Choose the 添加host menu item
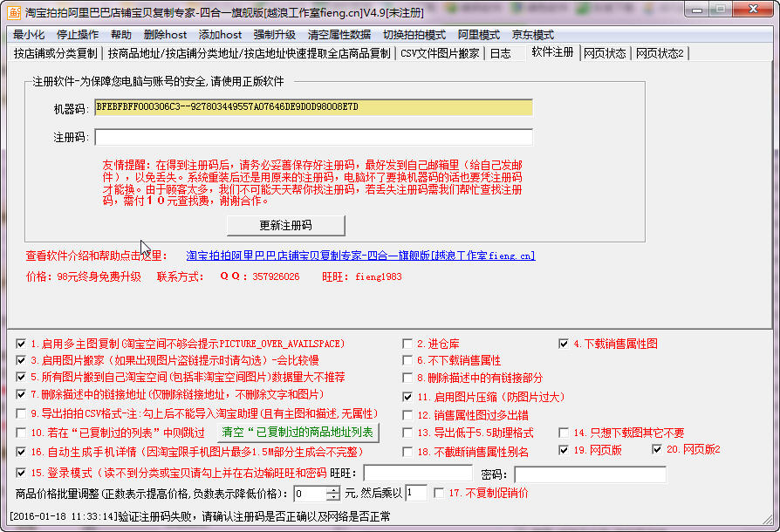Viewport: 780px width, 532px height. click(220, 35)
